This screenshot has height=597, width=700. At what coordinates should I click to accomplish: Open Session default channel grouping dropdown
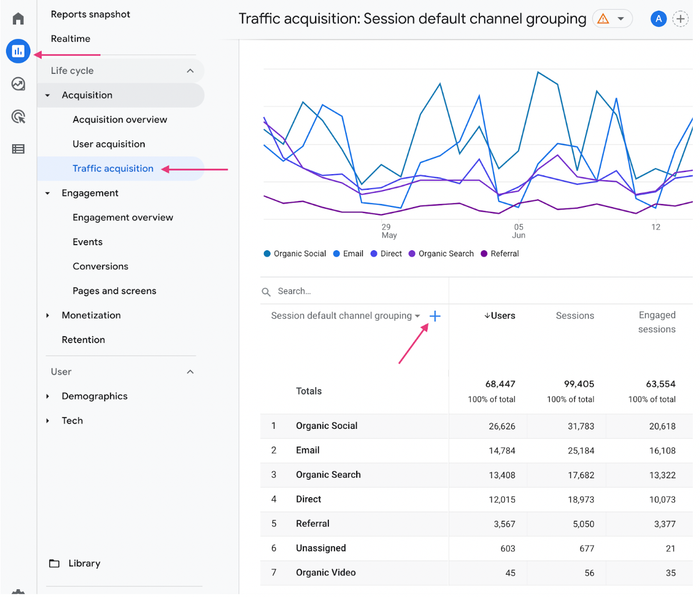[x=345, y=316]
